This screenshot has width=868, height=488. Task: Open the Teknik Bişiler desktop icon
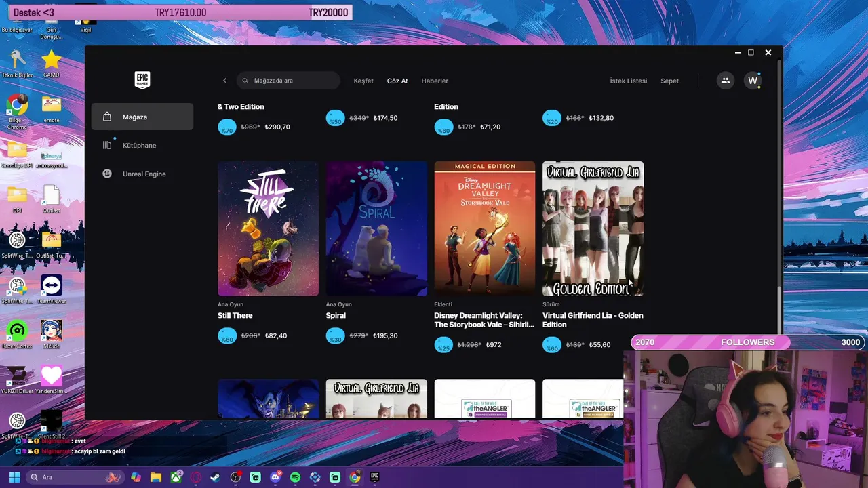[17, 64]
